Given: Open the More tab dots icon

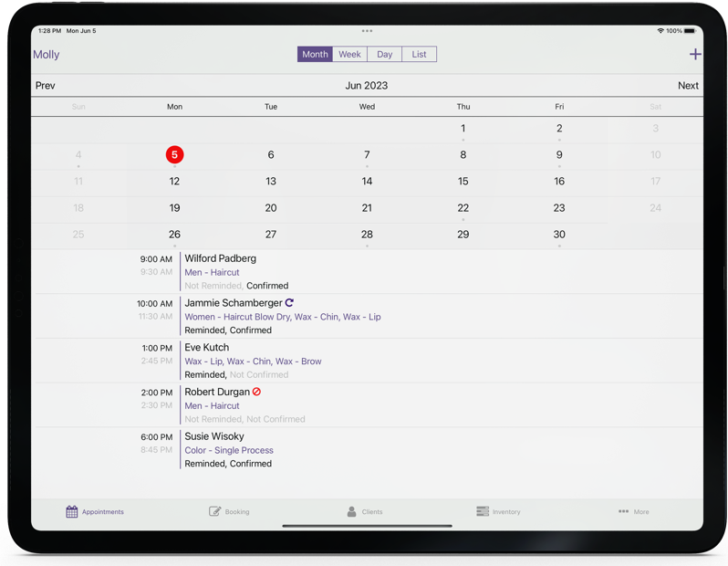Looking at the screenshot, I should 623,511.
